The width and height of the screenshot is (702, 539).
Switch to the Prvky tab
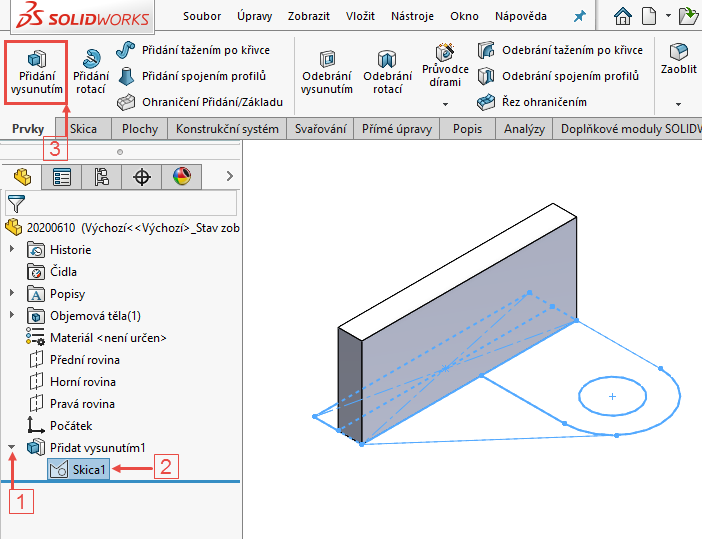point(28,129)
